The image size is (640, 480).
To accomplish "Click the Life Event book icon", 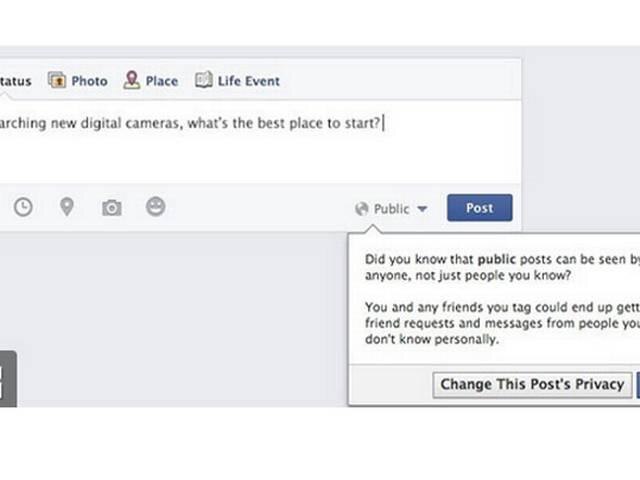I will pos(204,80).
